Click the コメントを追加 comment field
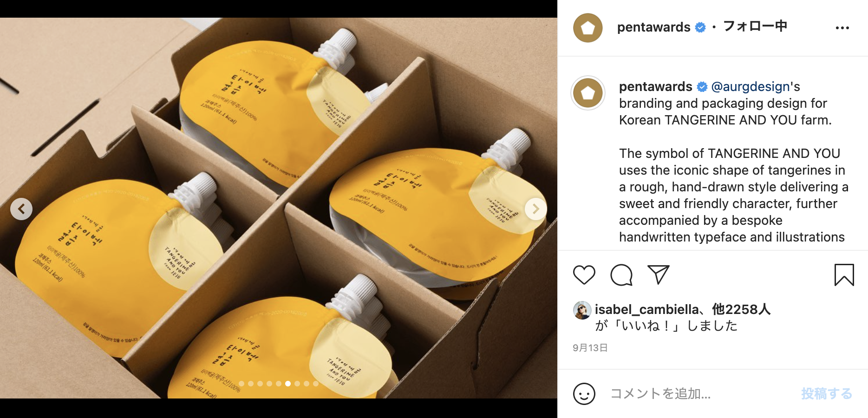Screen dimensions: 868x418 pyautogui.click(x=697, y=394)
